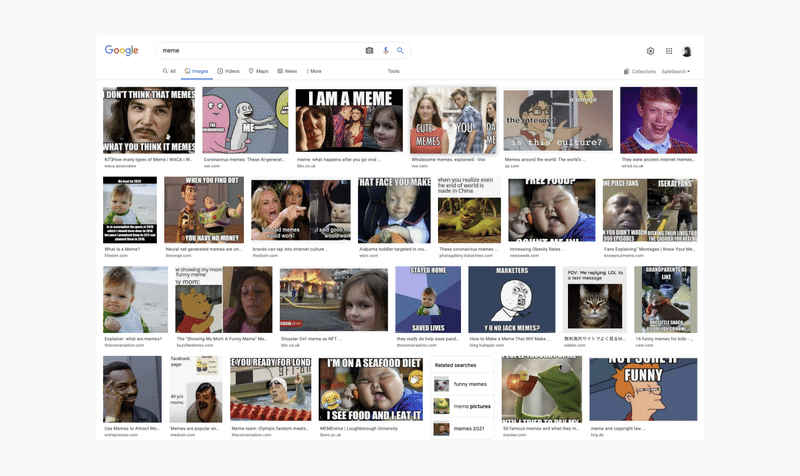
Task: Click the Collections bookmark icon
Action: (626, 71)
